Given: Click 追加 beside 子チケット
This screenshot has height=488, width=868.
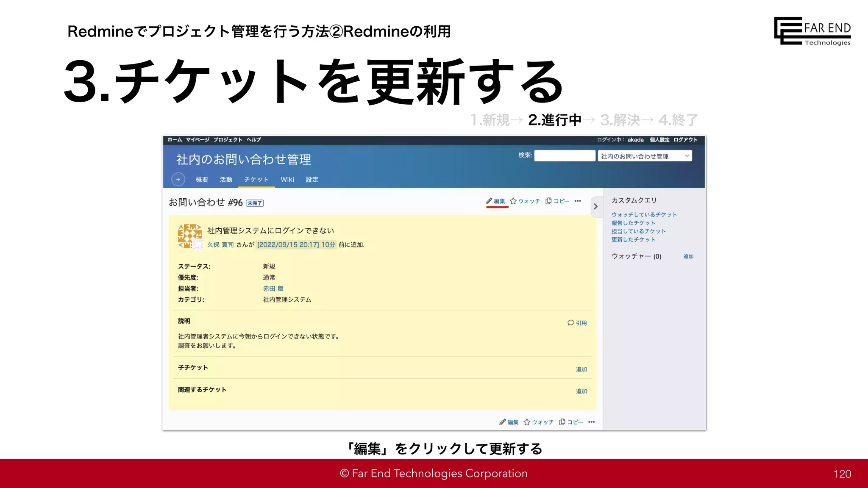Looking at the screenshot, I should point(581,369).
